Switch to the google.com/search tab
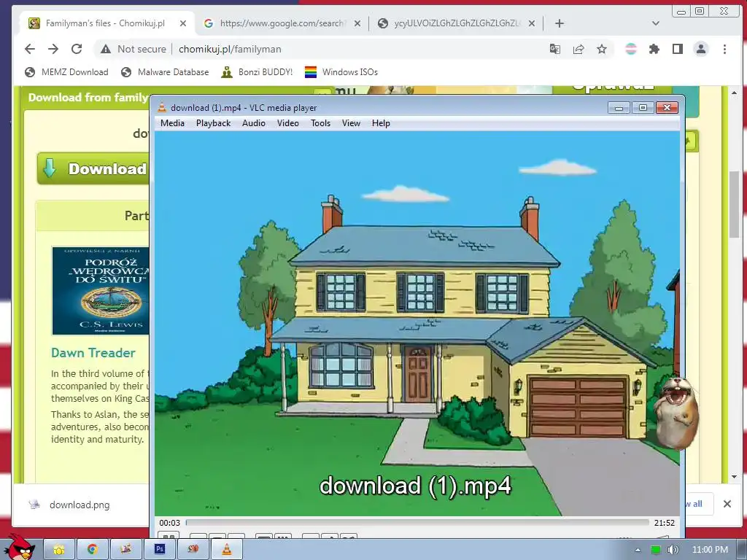This screenshot has height=560, width=747. 281,23
